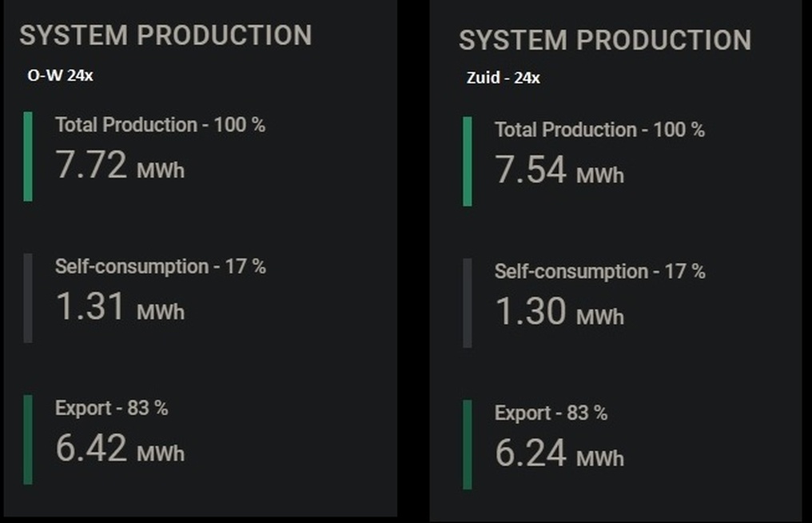812x523 pixels.
Task: Select 'Export - 83 %' label in O-W panel
Action: pos(111,408)
